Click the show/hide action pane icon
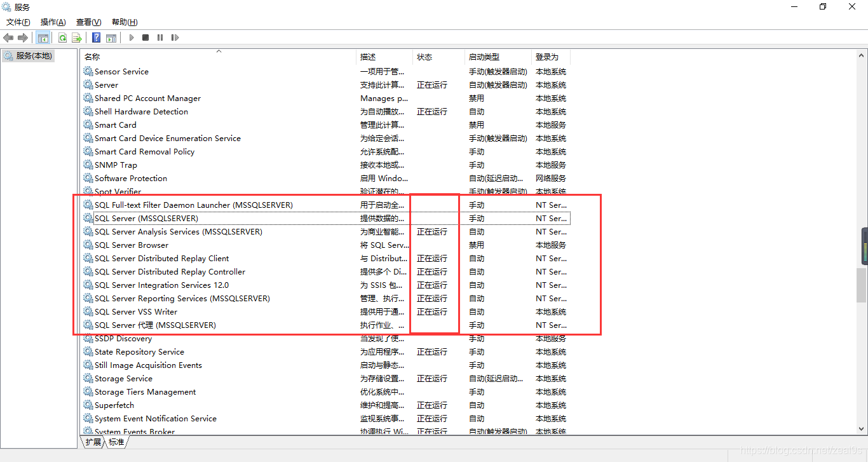Screen dimensions: 868x462 pos(111,37)
